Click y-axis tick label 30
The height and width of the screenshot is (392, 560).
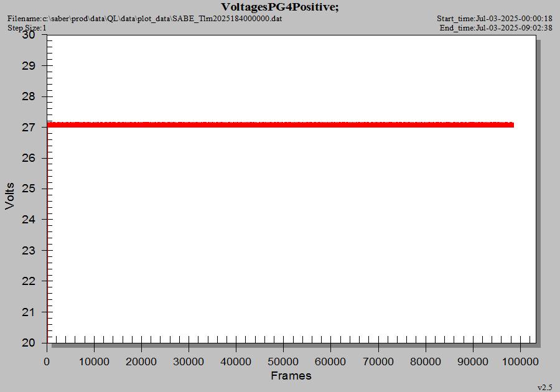pyautogui.click(x=29, y=35)
